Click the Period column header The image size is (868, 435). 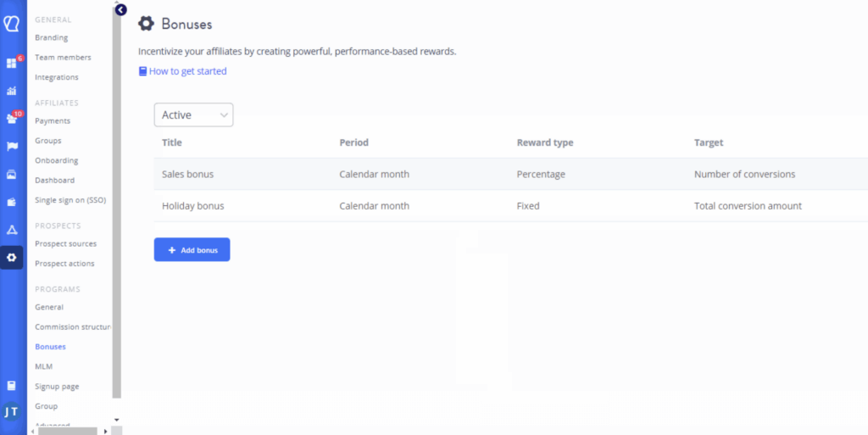(x=354, y=142)
